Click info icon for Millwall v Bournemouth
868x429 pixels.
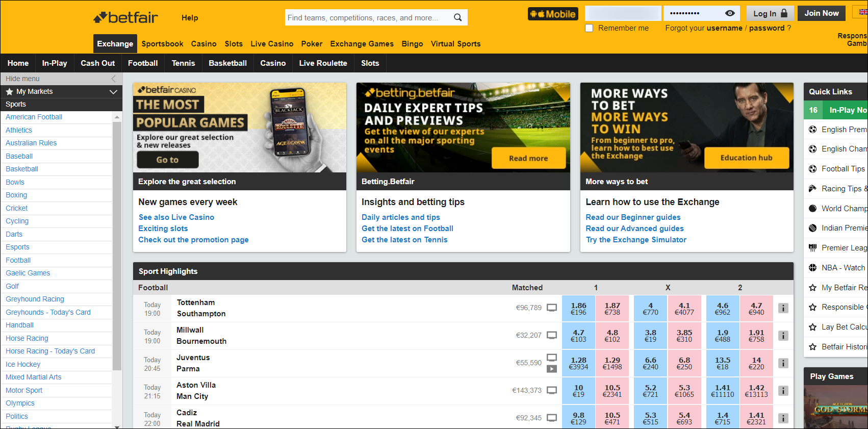[783, 336]
